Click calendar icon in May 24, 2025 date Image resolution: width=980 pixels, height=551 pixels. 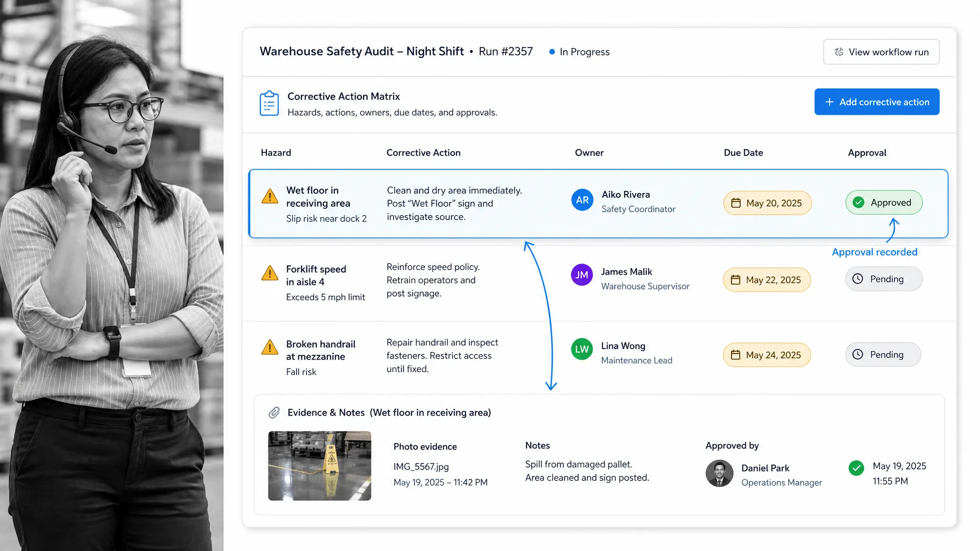point(735,355)
